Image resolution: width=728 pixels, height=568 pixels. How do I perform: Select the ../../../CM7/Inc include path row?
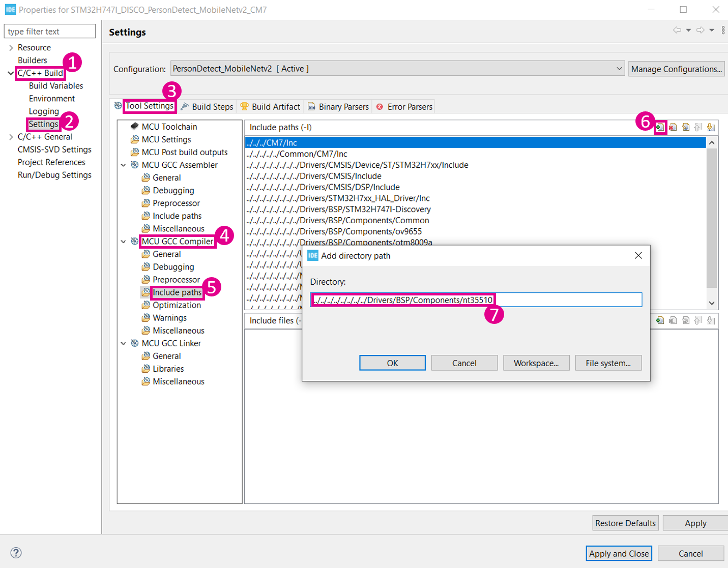tap(475, 143)
